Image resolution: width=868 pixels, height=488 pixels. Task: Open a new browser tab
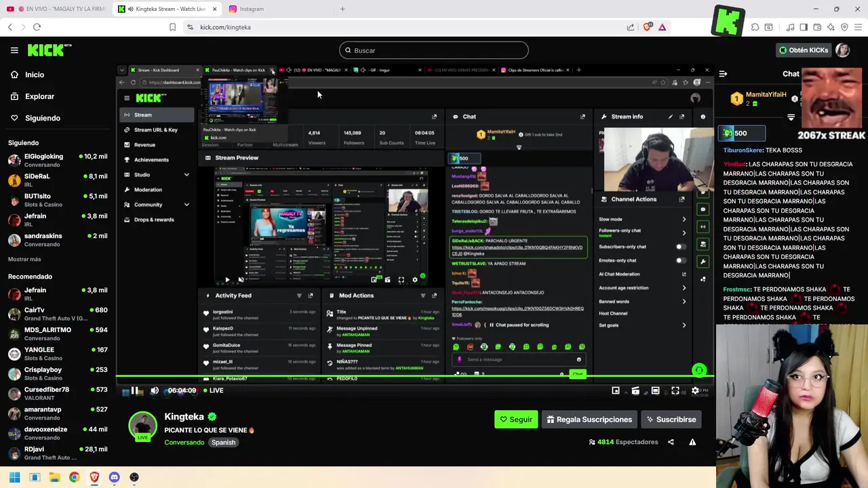point(342,9)
